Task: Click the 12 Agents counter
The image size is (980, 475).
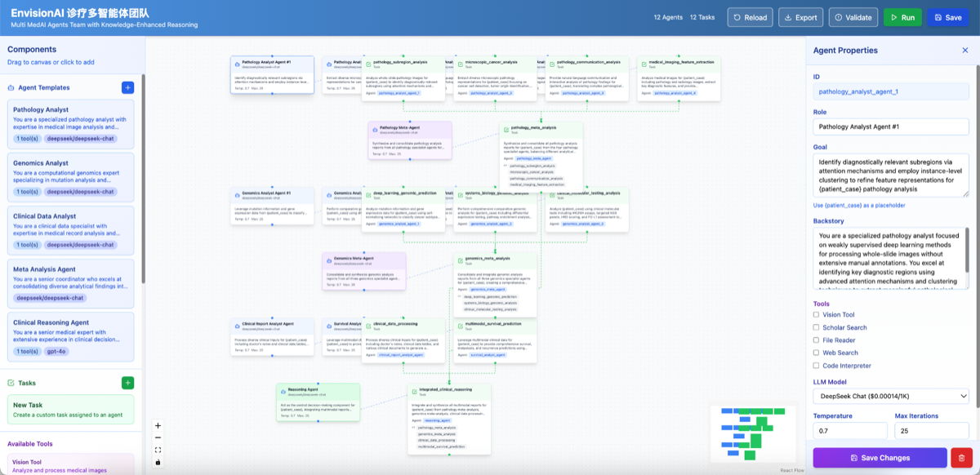Action: pos(668,17)
